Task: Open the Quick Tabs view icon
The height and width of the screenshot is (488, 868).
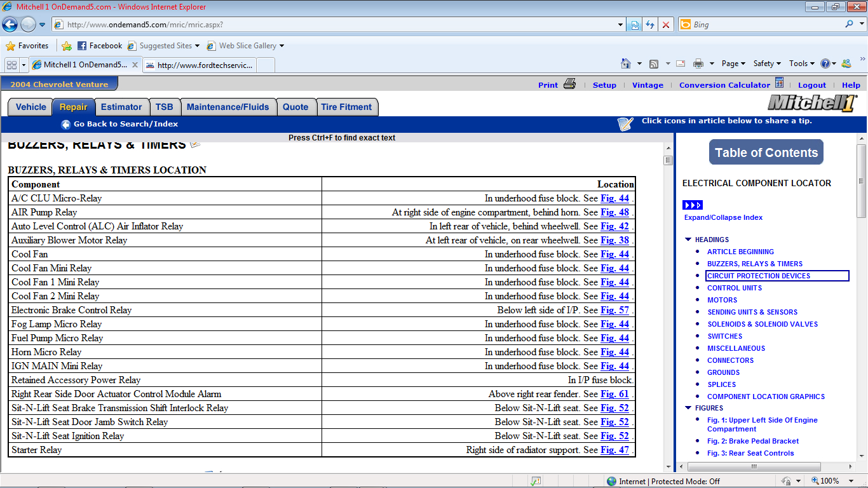Action: coord(11,65)
